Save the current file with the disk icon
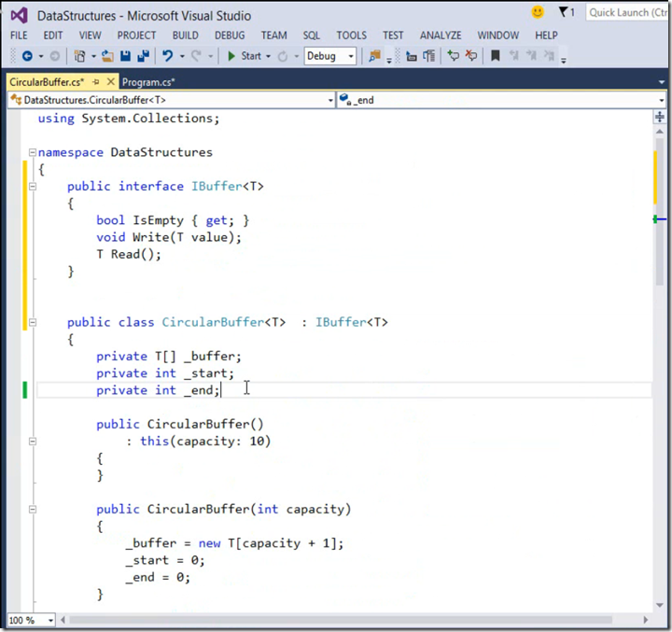Viewport: 672px width, 632px height. tap(125, 56)
